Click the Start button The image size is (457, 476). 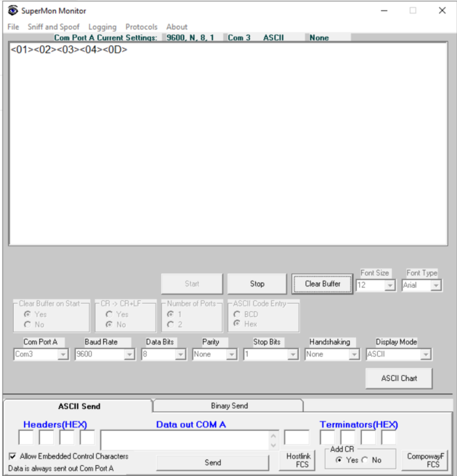pyautogui.click(x=192, y=283)
